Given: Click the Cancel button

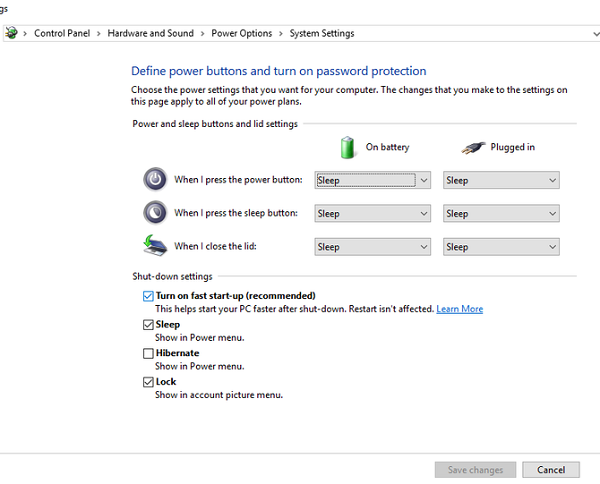Looking at the screenshot, I should tap(551, 470).
